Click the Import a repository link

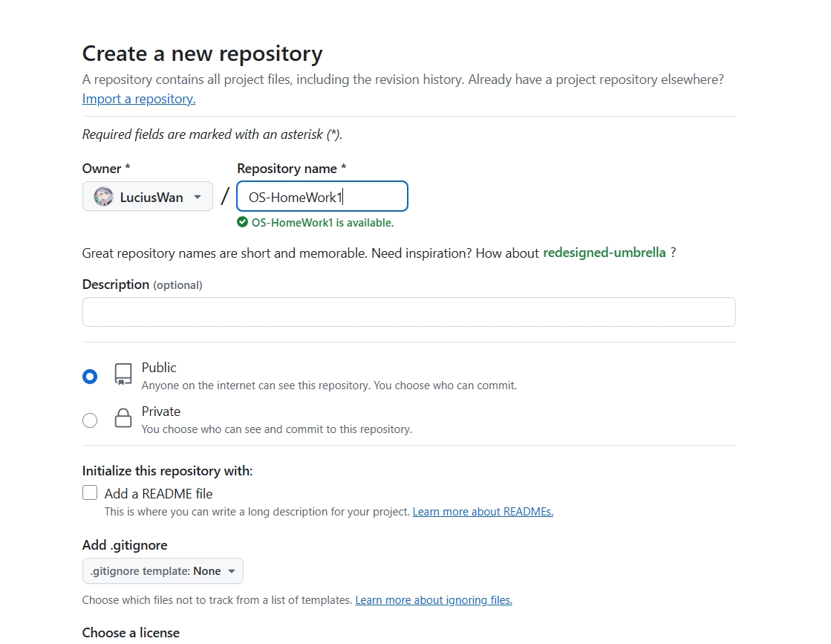pos(139,99)
